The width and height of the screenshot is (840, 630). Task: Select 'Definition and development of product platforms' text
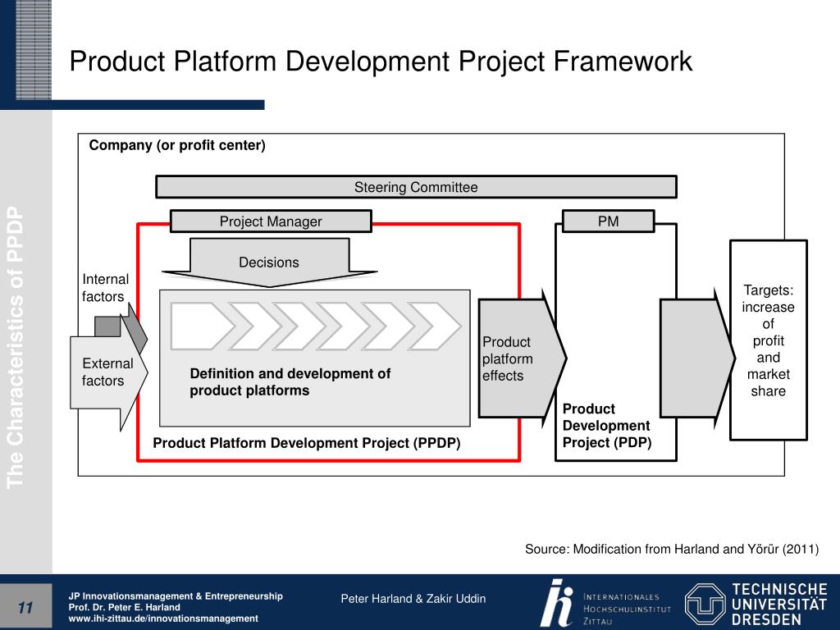click(290, 382)
